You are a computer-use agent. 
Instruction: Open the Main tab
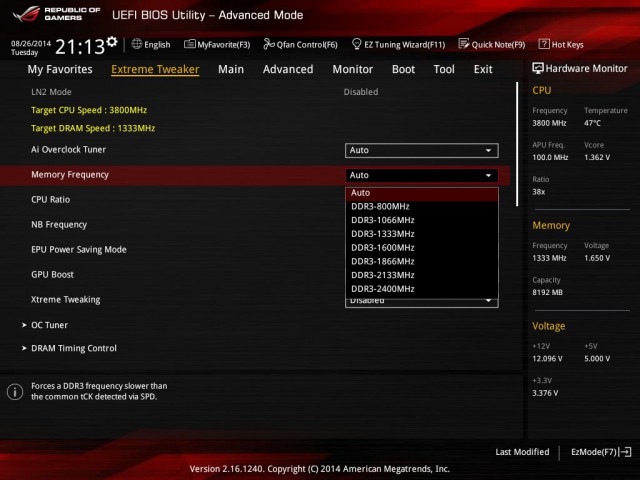[231, 69]
